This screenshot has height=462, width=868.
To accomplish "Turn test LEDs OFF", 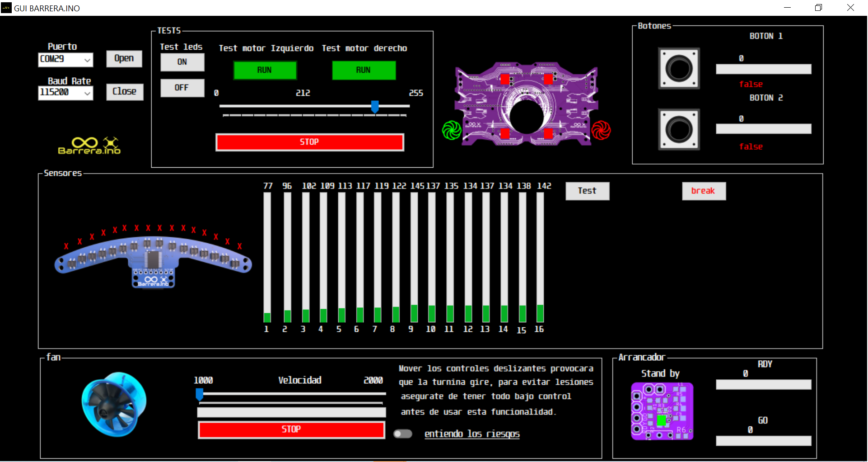I will coord(182,88).
